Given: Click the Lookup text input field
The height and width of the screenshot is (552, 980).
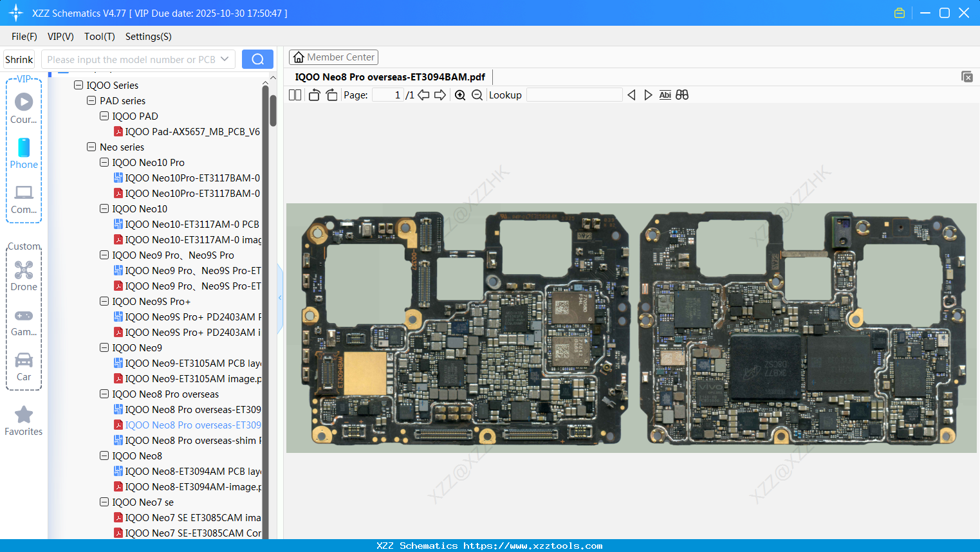Looking at the screenshot, I should (x=574, y=95).
